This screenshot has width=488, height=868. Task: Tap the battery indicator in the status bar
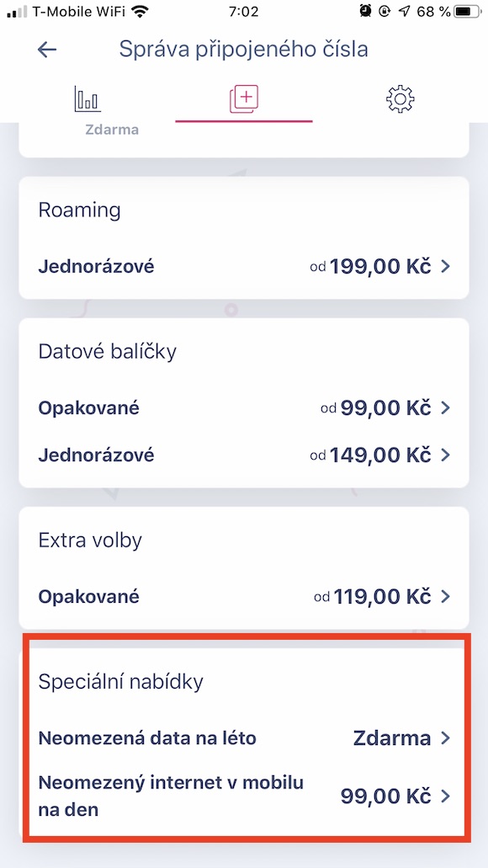(x=459, y=12)
